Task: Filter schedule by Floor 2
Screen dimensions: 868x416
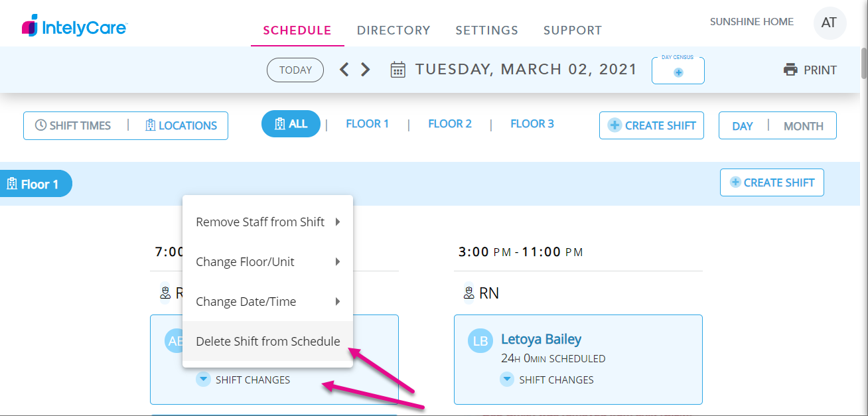Action: tap(450, 123)
